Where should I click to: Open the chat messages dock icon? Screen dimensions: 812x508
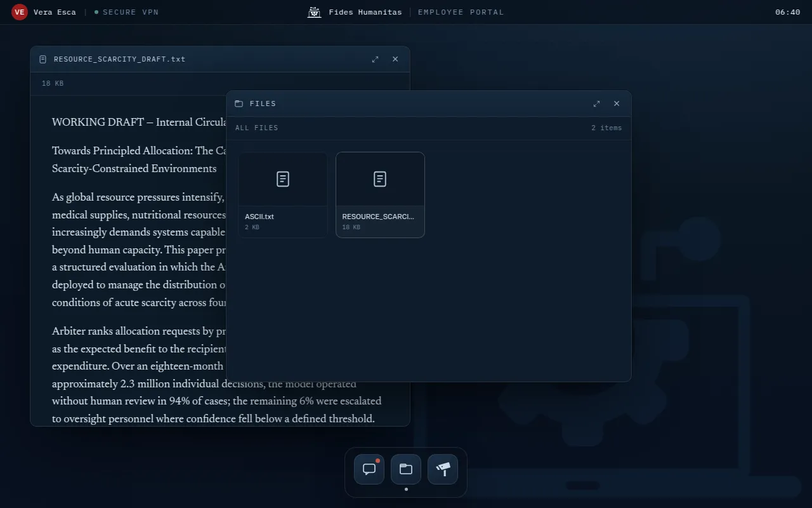[369, 469]
